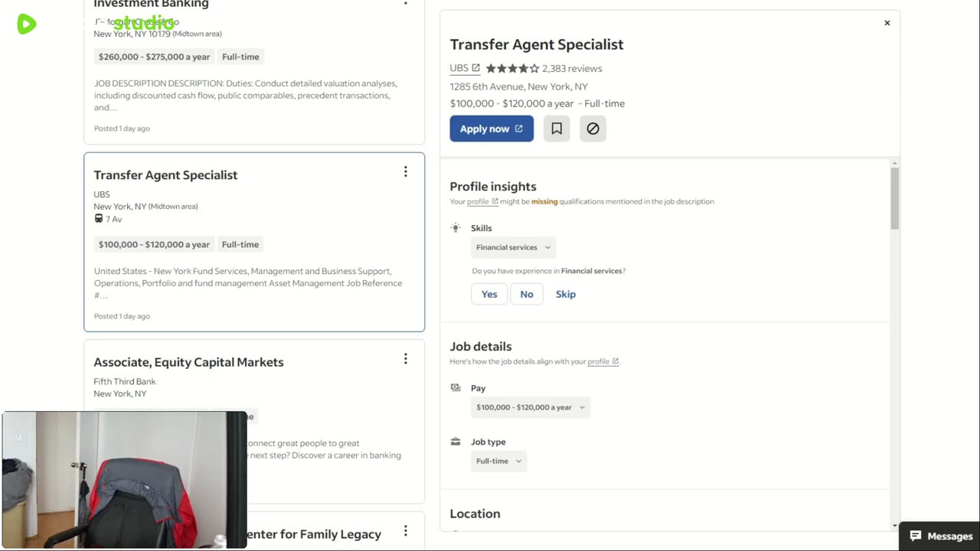Click the Skills lightbulb icon
This screenshot has height=551, width=980.
point(456,228)
